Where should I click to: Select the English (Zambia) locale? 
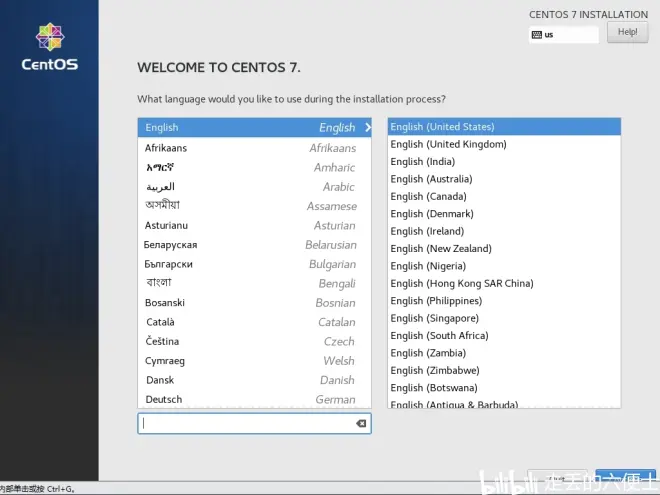[504, 353]
